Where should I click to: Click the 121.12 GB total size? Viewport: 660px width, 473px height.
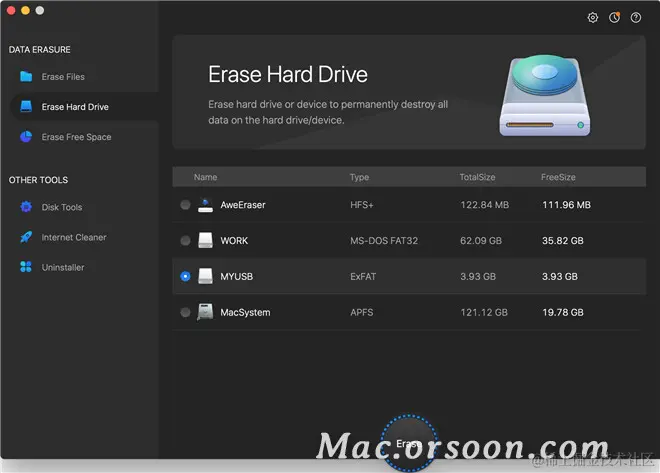(484, 312)
